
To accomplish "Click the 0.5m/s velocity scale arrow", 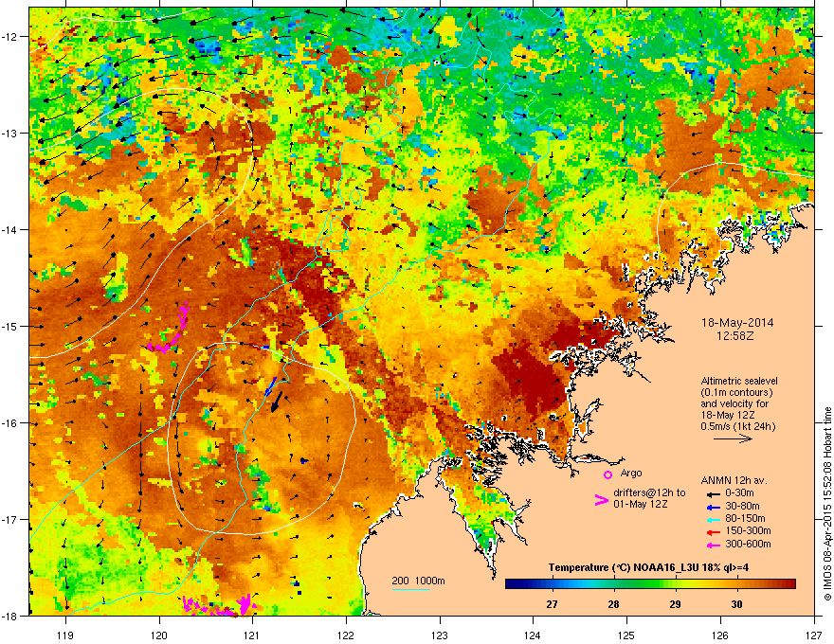I will [x=733, y=438].
